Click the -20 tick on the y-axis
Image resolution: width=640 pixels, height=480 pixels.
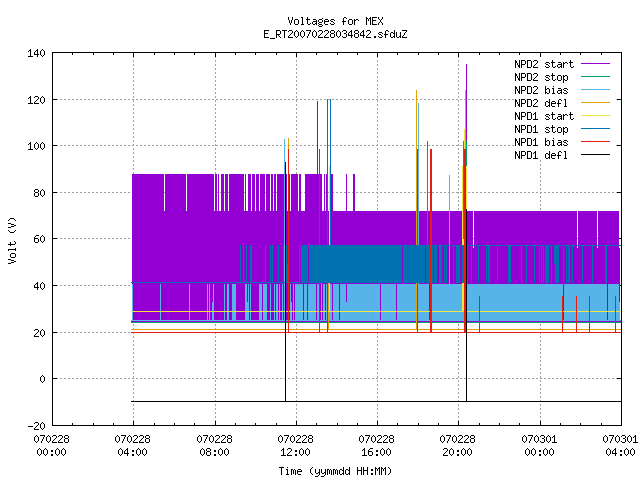pos(36,426)
